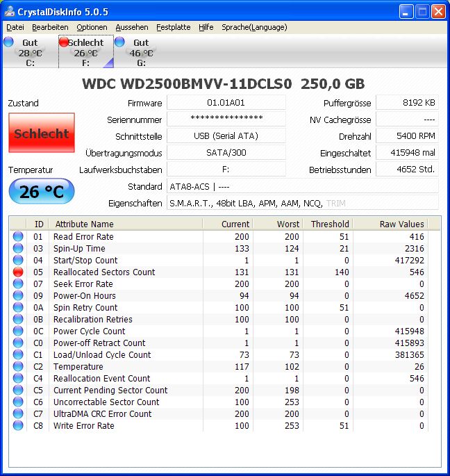
Task: Click the blue status icon for UltraDMA CRC Error Count
Action: 18,414
